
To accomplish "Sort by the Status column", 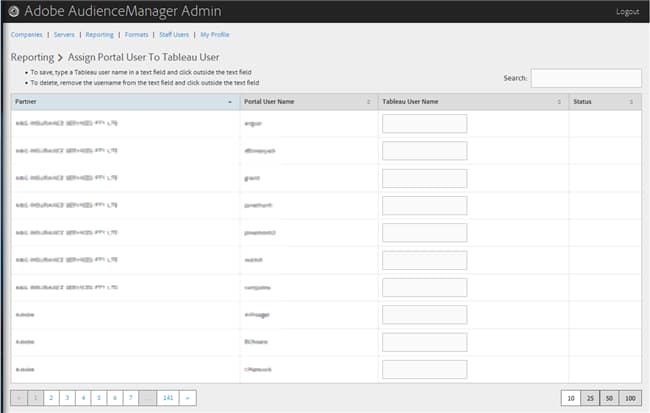I will pos(605,102).
